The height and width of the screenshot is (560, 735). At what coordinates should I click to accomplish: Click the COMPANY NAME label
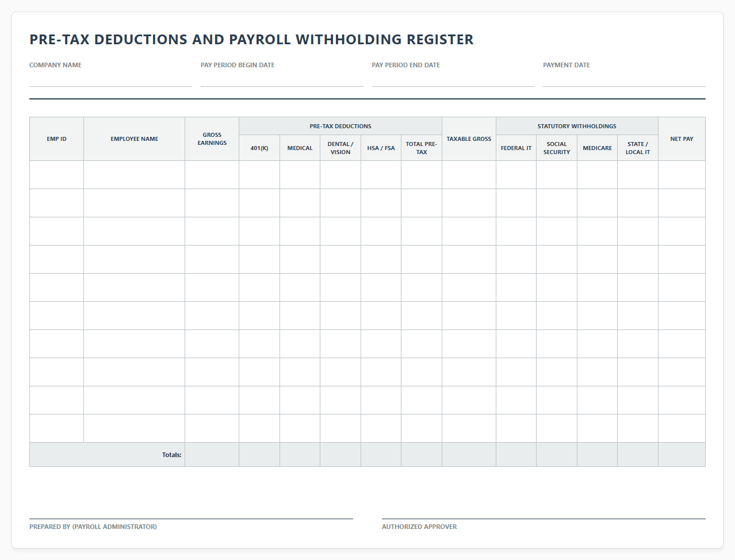[x=55, y=65]
